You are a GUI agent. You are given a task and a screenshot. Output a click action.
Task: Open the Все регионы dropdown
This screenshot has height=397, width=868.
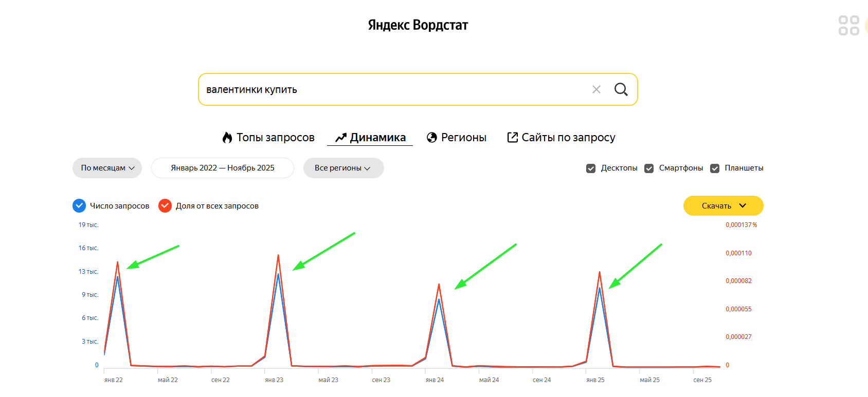(x=343, y=168)
